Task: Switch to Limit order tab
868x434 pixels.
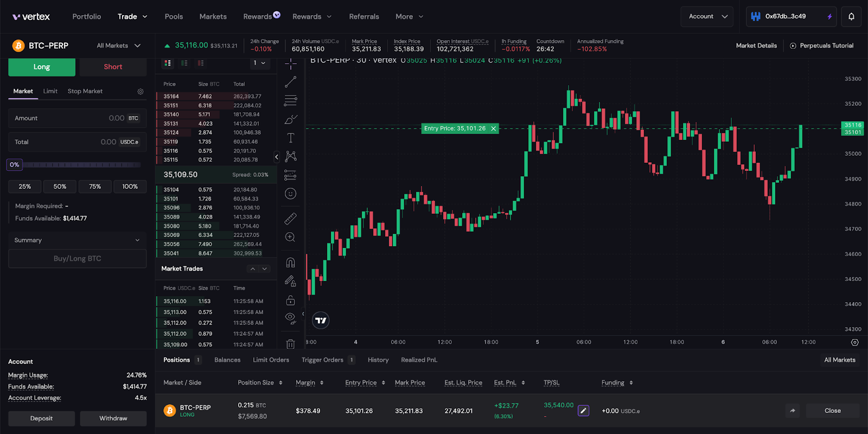Action: (50, 91)
